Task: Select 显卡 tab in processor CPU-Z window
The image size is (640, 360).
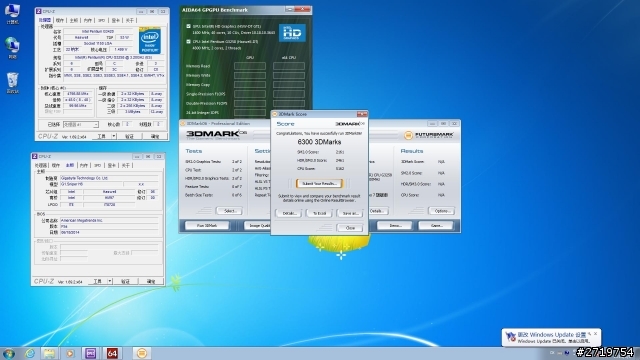Action: coord(116,20)
